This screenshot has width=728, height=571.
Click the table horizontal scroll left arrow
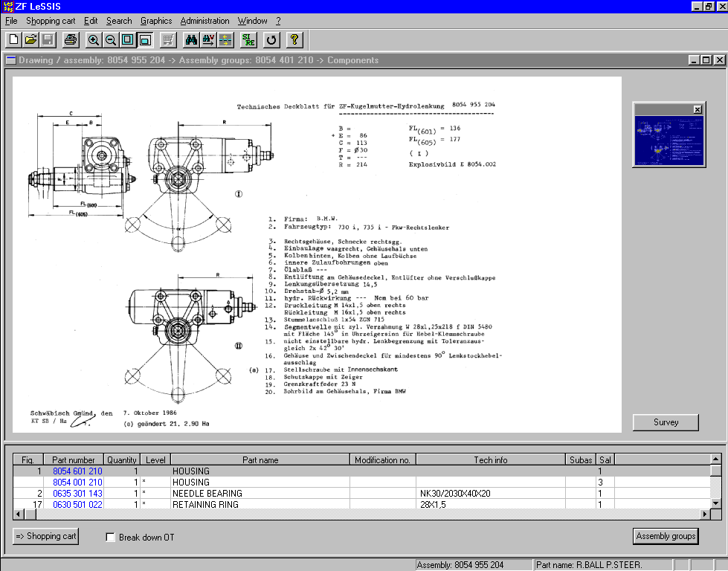coord(18,514)
